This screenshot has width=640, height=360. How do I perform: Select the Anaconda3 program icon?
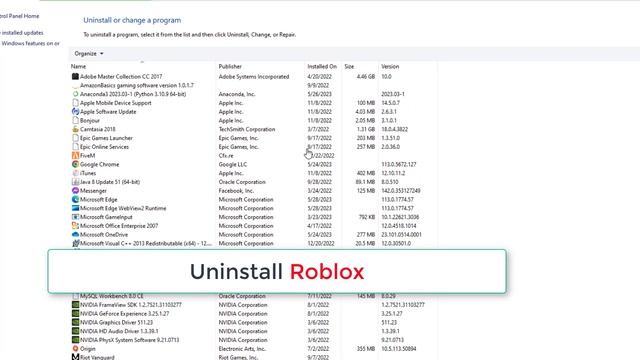[x=75, y=94]
